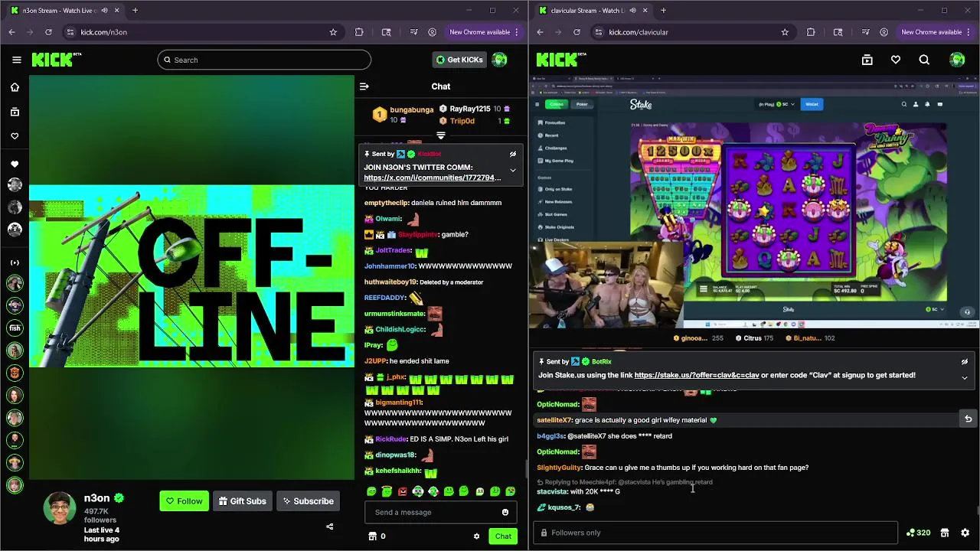Open the 320 channel points in clavicular chat
The height and width of the screenshot is (551, 980).
pos(918,533)
